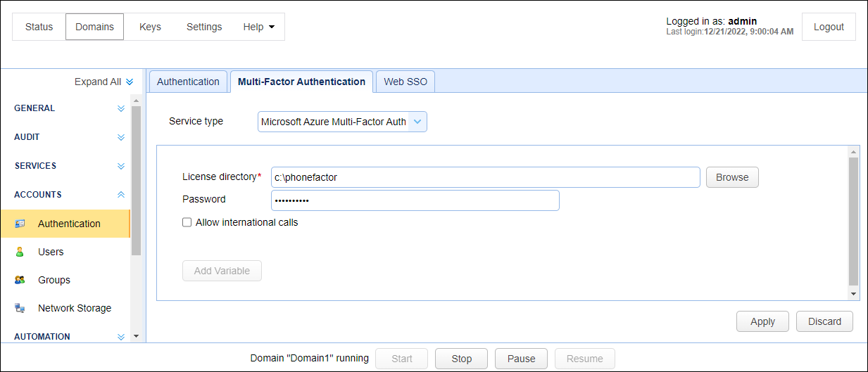
Task: Stop the Domain1 domain
Action: coord(462,359)
